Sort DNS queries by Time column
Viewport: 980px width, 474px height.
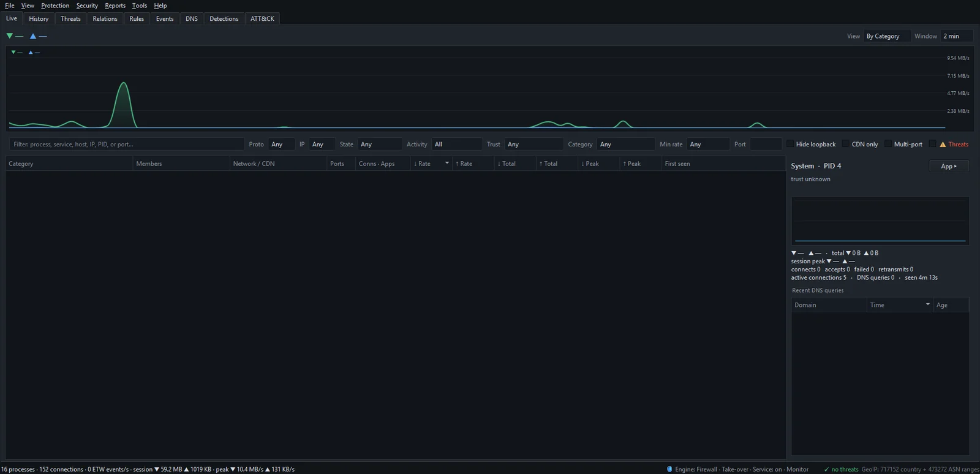coord(900,305)
